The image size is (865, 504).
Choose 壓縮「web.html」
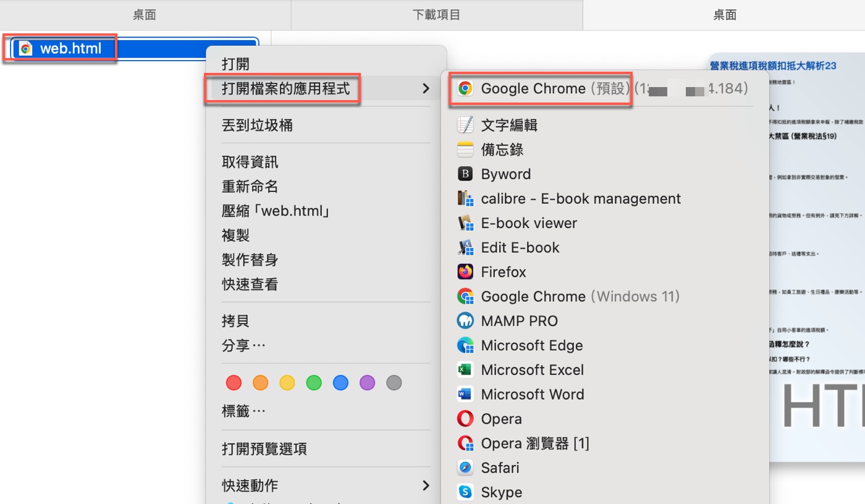(x=276, y=211)
